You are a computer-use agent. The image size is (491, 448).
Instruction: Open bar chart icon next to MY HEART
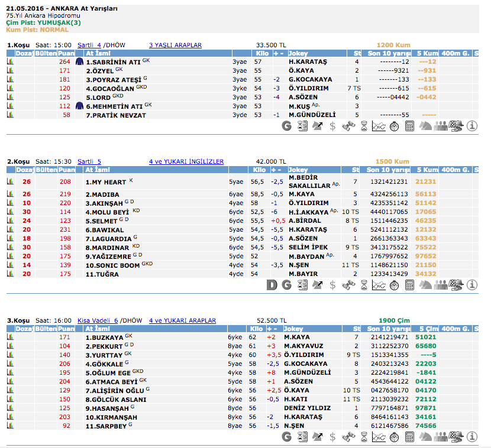pyautogui.click(x=10, y=182)
